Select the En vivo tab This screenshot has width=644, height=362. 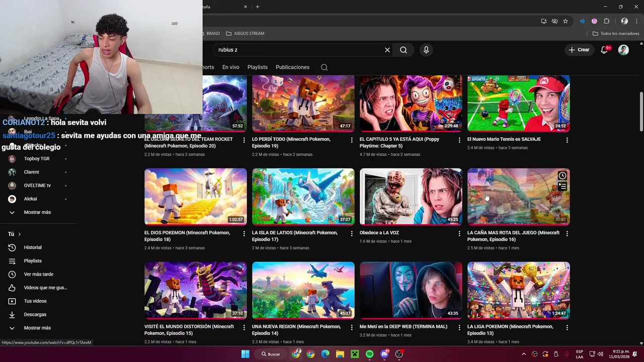click(x=230, y=67)
